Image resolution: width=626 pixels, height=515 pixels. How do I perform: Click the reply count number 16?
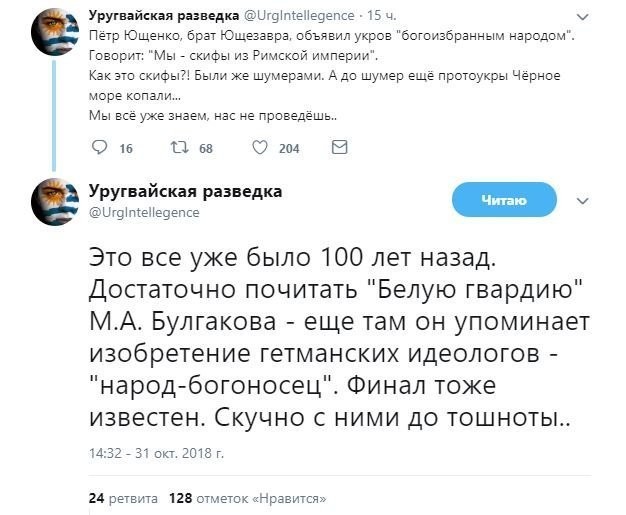(125, 149)
